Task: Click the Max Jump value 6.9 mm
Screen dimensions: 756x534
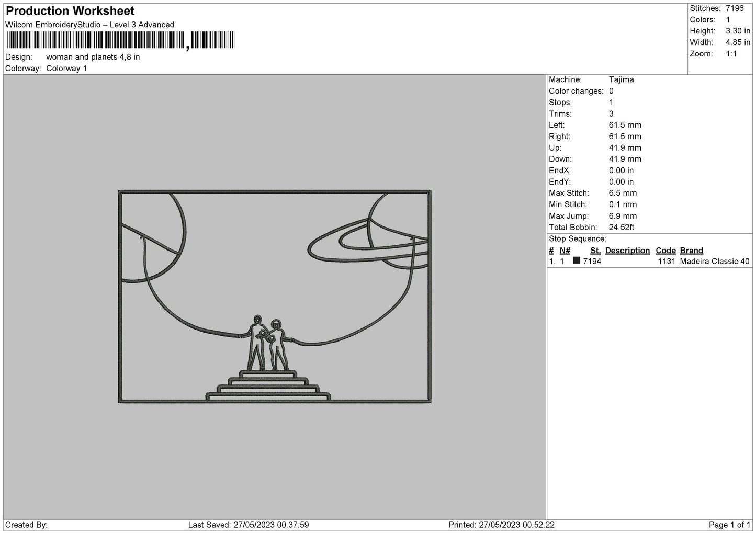Action: point(623,216)
